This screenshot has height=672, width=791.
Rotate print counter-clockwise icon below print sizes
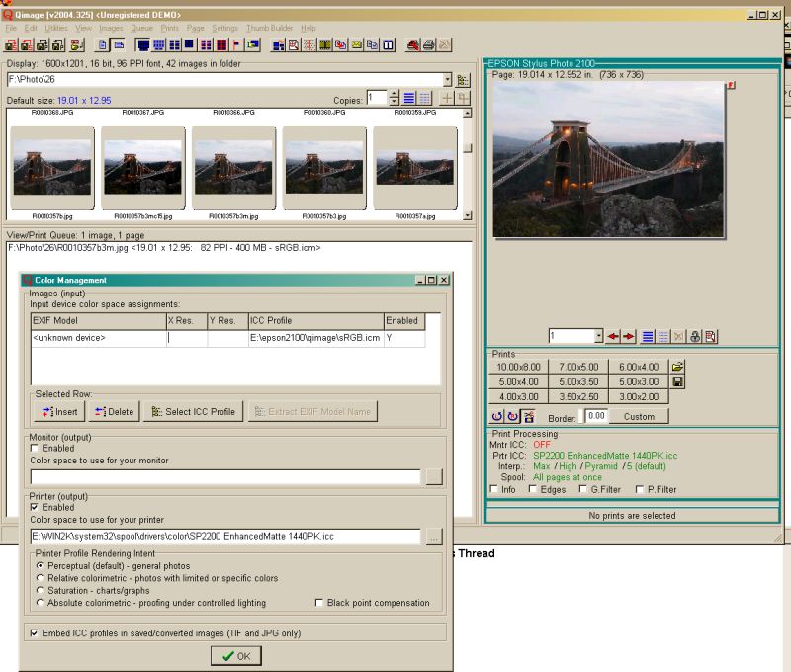496,416
